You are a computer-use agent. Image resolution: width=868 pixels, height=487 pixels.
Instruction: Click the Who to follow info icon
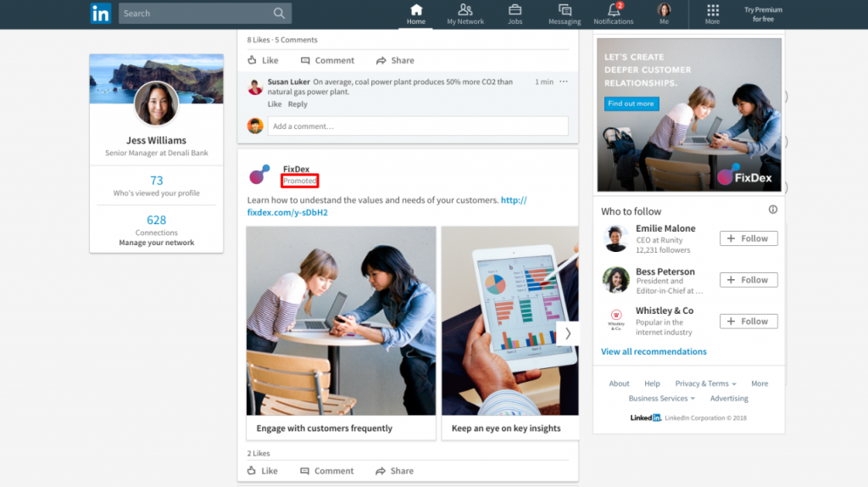click(x=772, y=210)
